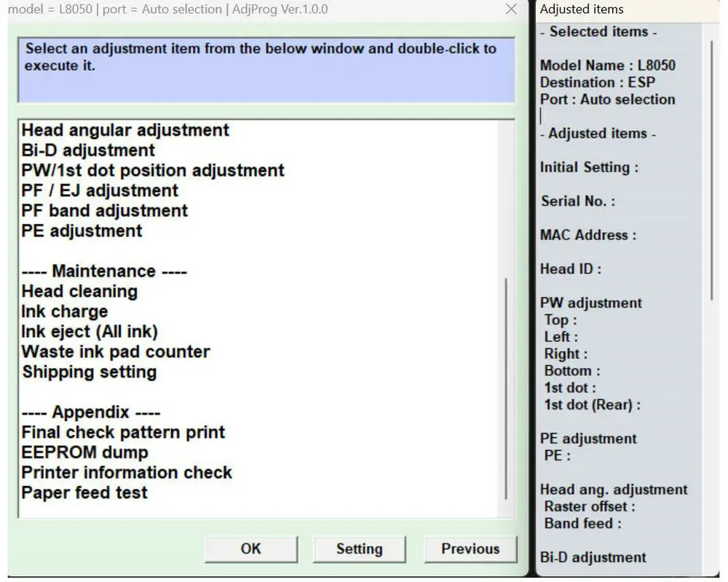Viewport: 728px width, 582px height.
Task: Open the Setting button
Action: point(360,549)
